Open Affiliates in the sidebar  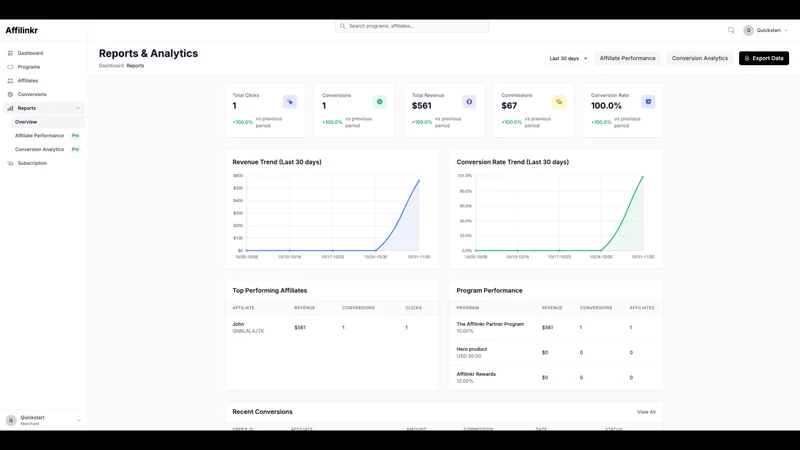point(44,81)
